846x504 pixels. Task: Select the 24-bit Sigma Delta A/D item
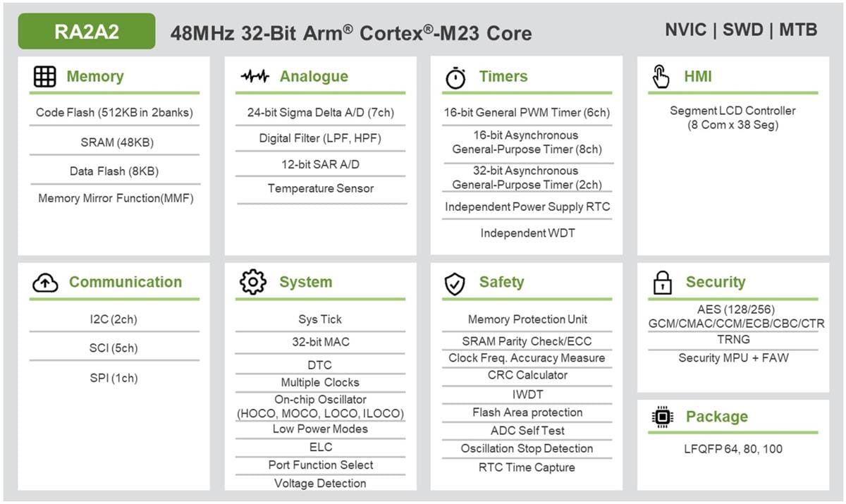[321, 113]
